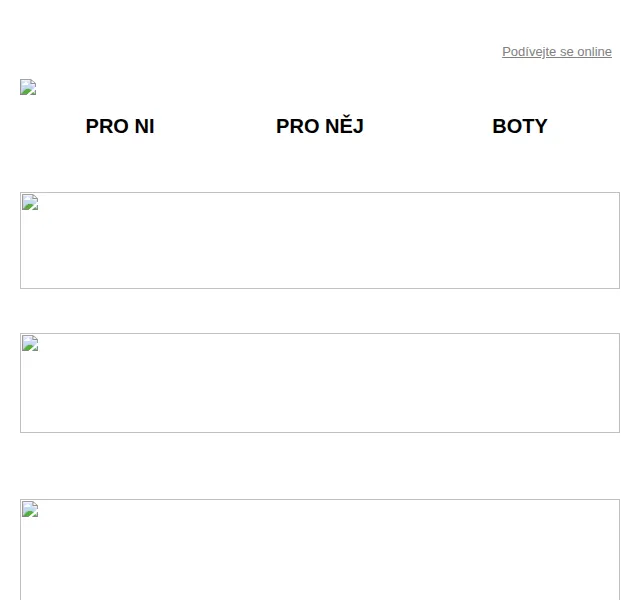Go to the shoes section BOTY
Image resolution: width=640 pixels, height=600 pixels.
point(520,126)
